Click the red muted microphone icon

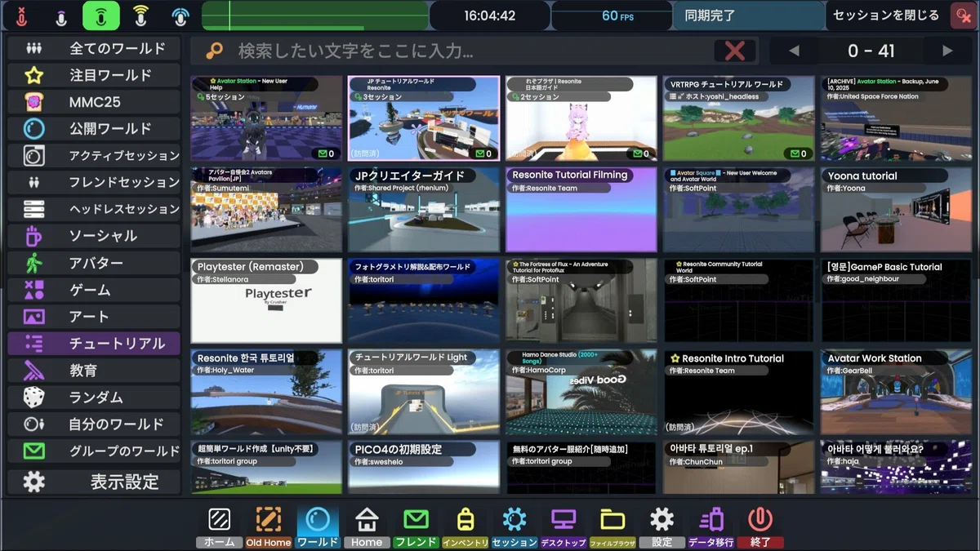22,16
